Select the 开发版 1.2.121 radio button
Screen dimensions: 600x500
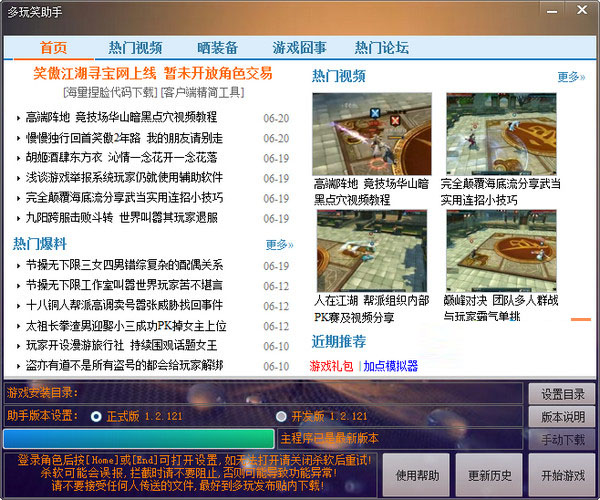click(x=281, y=416)
